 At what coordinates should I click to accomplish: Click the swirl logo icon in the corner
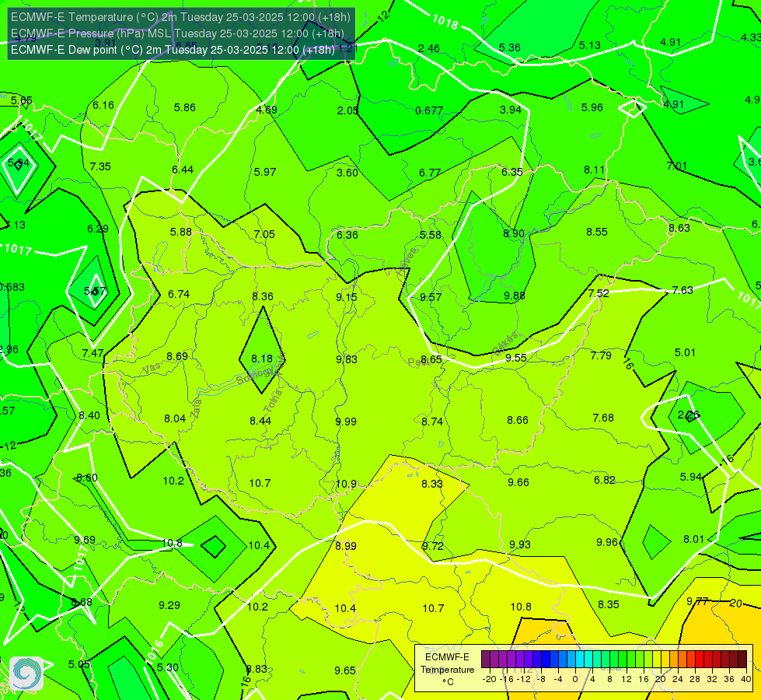pos(26,674)
